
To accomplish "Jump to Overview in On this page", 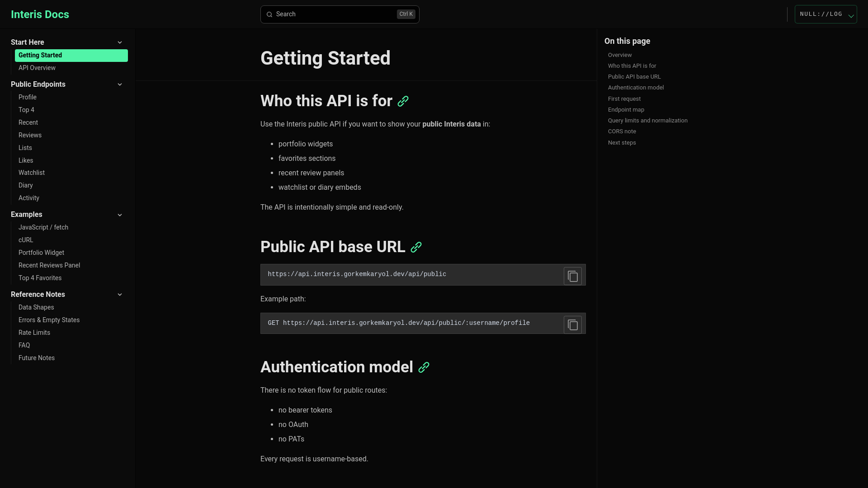I will click(x=620, y=55).
